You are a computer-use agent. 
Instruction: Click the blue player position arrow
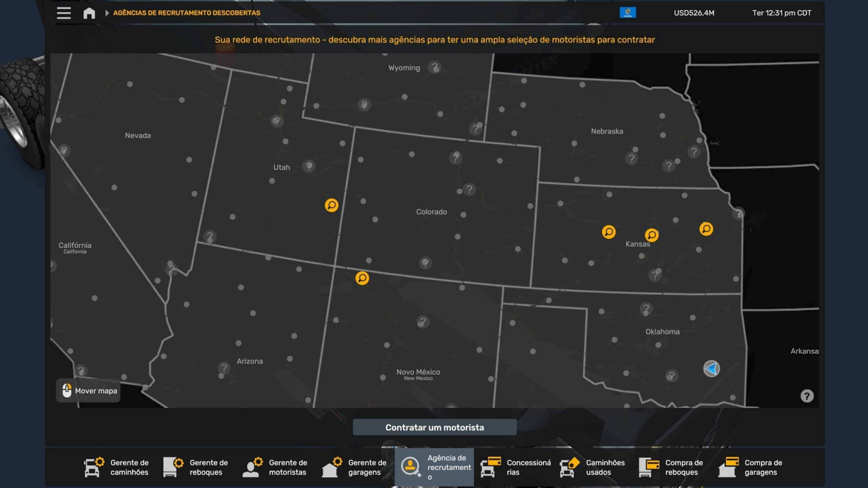pos(711,369)
